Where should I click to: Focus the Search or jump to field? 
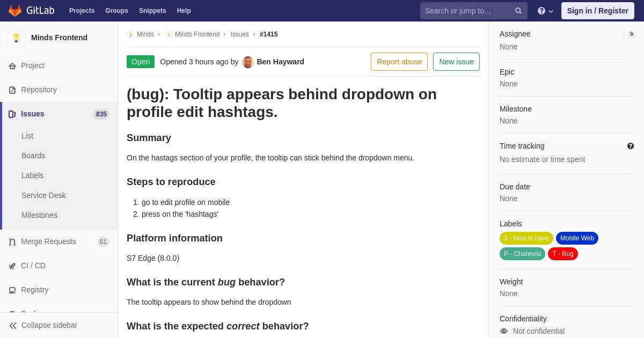pos(474,11)
